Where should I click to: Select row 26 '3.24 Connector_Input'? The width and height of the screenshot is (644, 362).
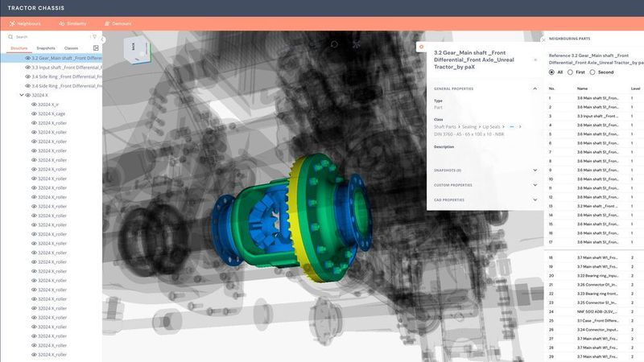pyautogui.click(x=594, y=330)
